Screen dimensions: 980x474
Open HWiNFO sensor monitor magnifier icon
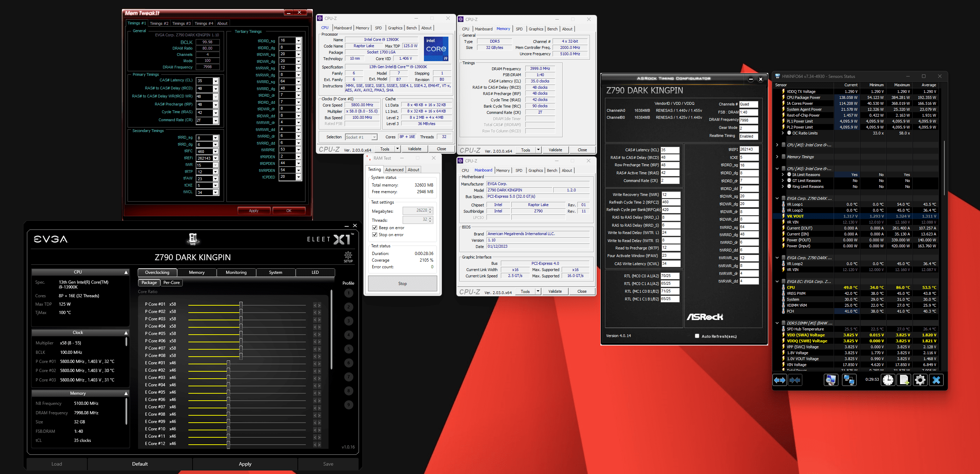[x=831, y=380]
